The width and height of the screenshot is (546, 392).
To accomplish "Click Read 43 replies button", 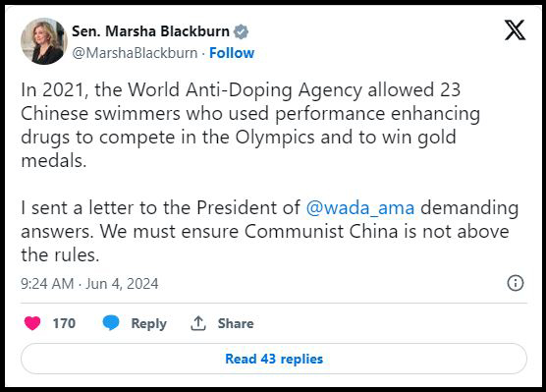I will (x=274, y=359).
